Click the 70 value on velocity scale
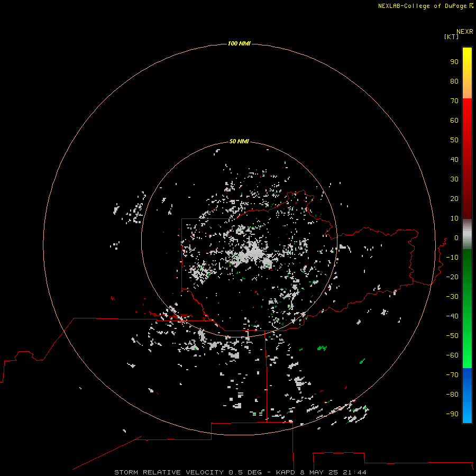The image size is (476, 476). point(454,101)
